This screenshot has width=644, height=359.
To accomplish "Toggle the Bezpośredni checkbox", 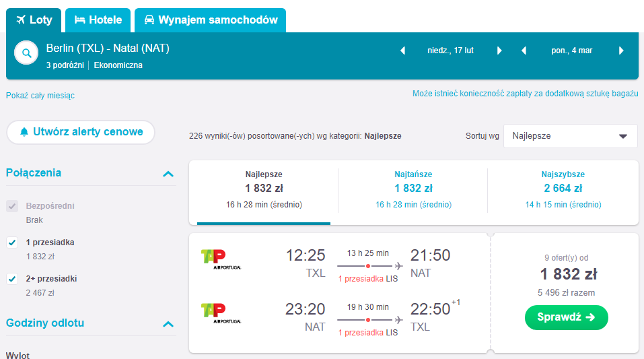I will [x=12, y=206].
